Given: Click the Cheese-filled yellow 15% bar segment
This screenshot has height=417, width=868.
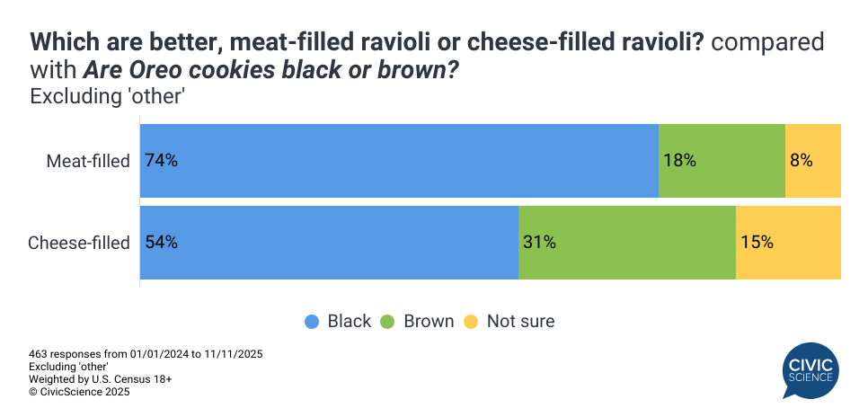Looking at the screenshot, I should click(788, 243).
